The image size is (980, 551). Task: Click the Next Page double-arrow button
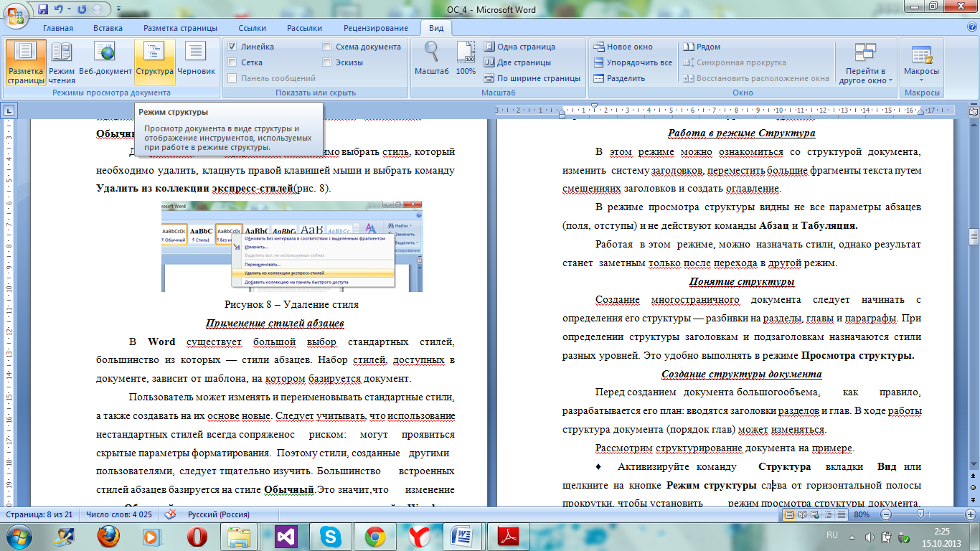click(974, 501)
